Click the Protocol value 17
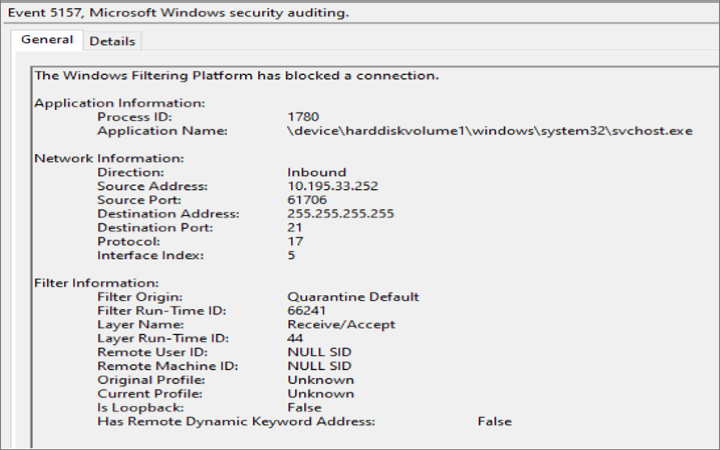This screenshot has height=450, width=720. tap(295, 241)
